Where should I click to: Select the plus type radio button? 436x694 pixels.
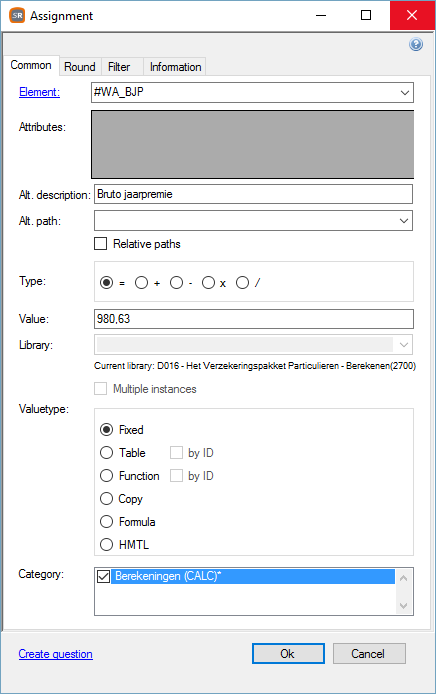point(141,282)
